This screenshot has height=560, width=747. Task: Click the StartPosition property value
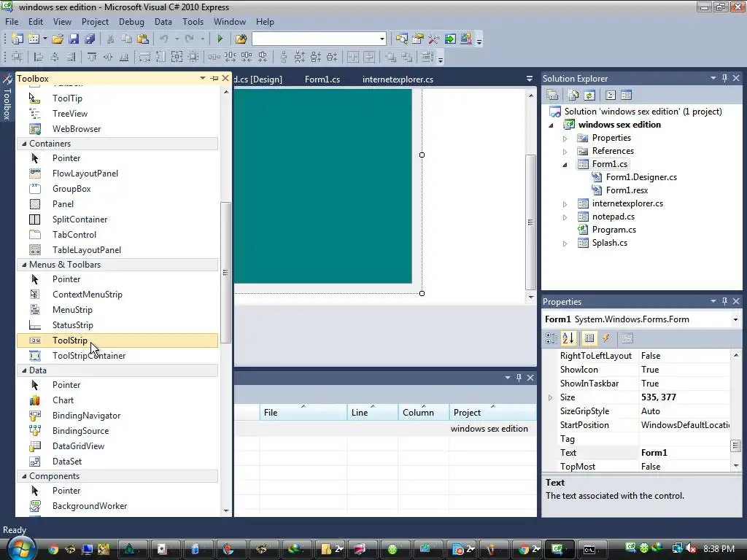[684, 425]
